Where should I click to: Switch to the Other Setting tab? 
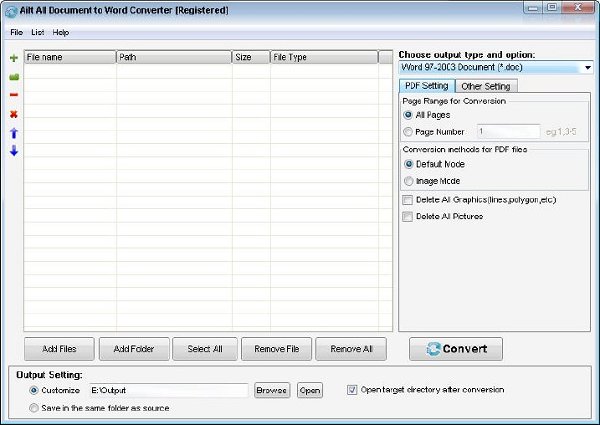486,86
